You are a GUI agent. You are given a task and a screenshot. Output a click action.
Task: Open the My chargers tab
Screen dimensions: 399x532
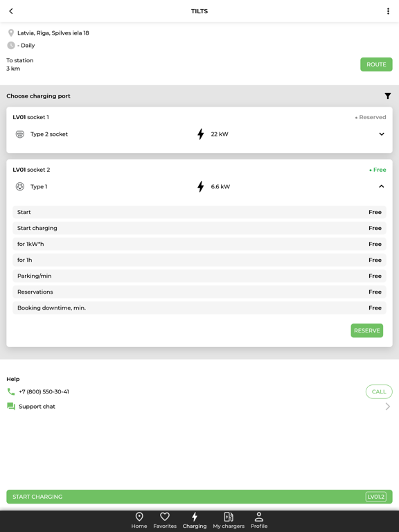pyautogui.click(x=229, y=520)
